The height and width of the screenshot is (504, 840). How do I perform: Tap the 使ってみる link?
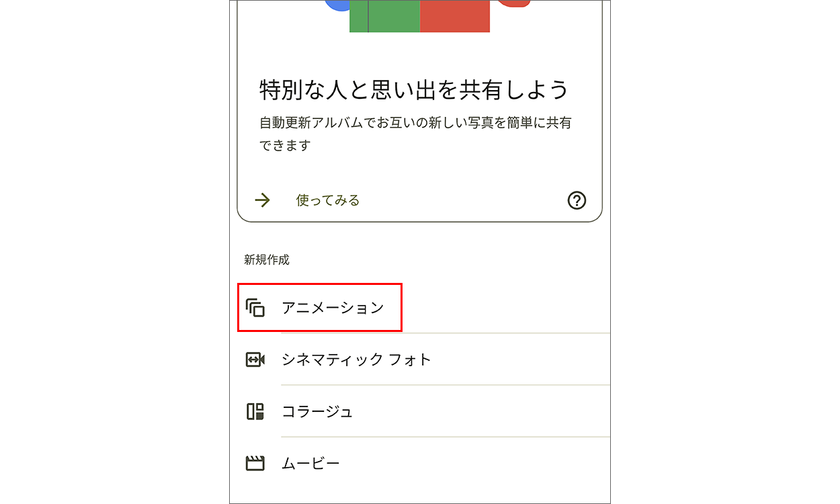328,200
